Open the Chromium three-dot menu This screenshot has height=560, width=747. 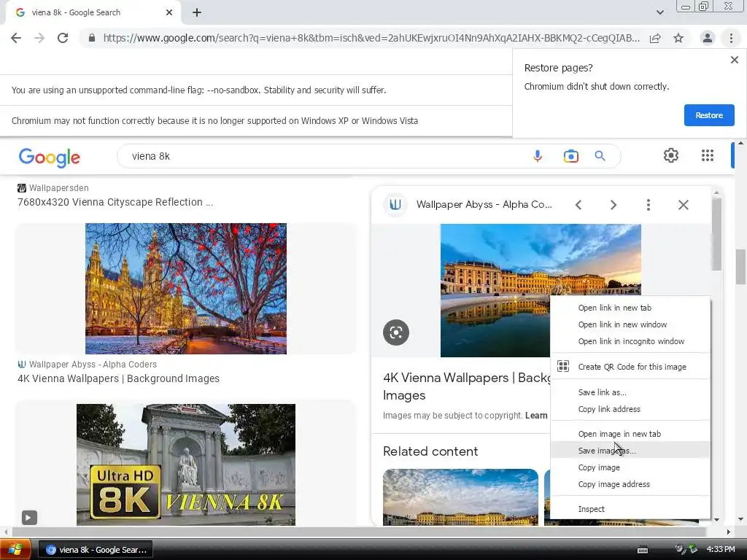tap(731, 38)
